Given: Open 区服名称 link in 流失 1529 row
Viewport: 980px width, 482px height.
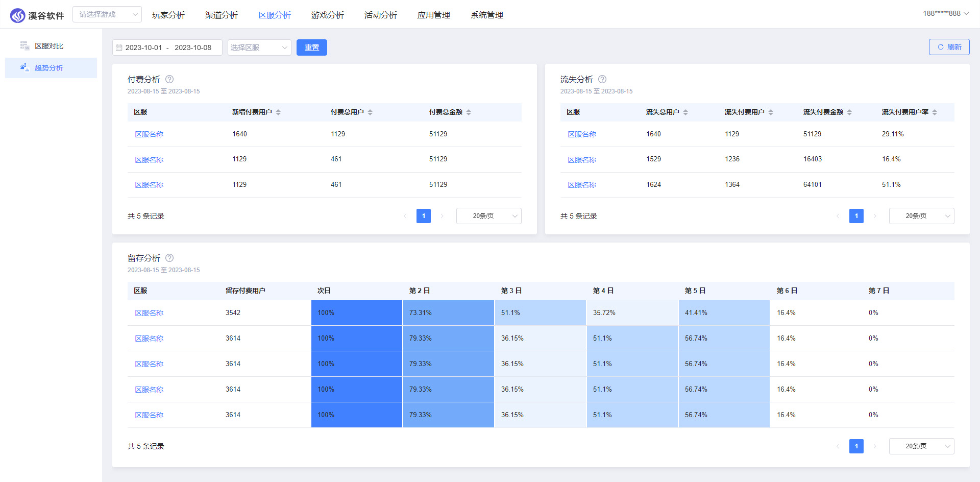Looking at the screenshot, I should click(x=582, y=160).
